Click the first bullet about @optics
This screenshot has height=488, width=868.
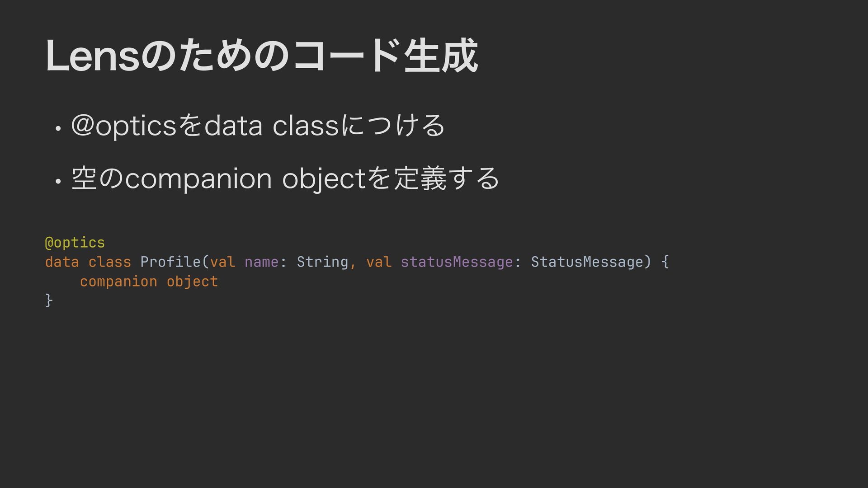[x=258, y=125]
